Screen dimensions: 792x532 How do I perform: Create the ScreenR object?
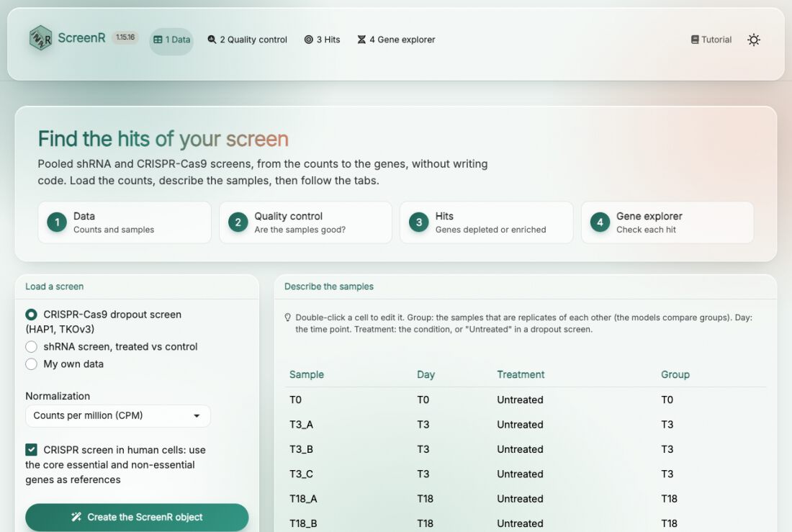pos(137,517)
